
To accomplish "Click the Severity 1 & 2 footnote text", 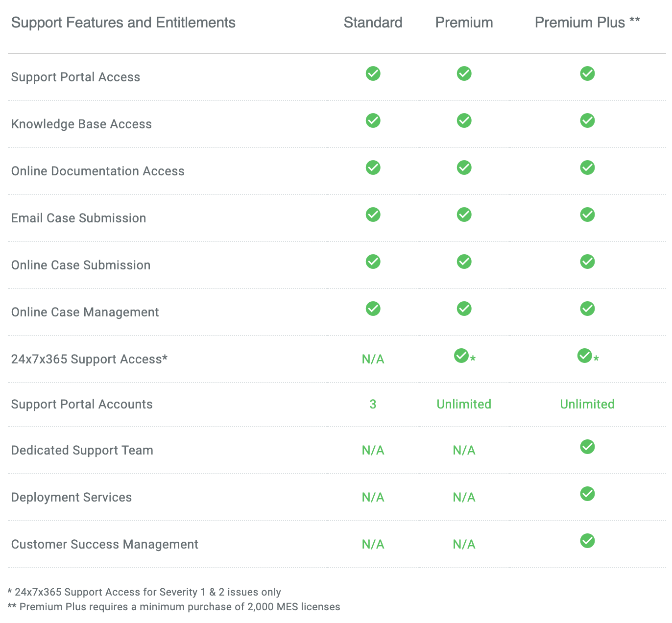I will coord(144,592).
